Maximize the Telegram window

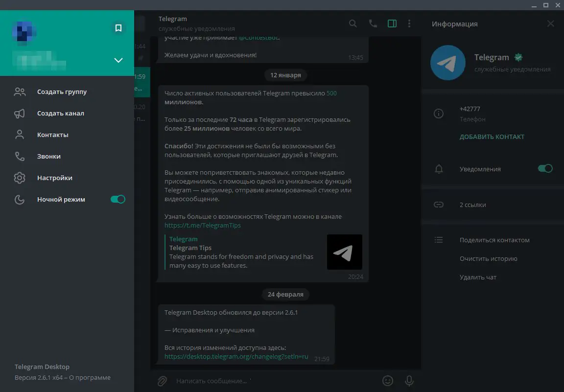[x=546, y=5]
